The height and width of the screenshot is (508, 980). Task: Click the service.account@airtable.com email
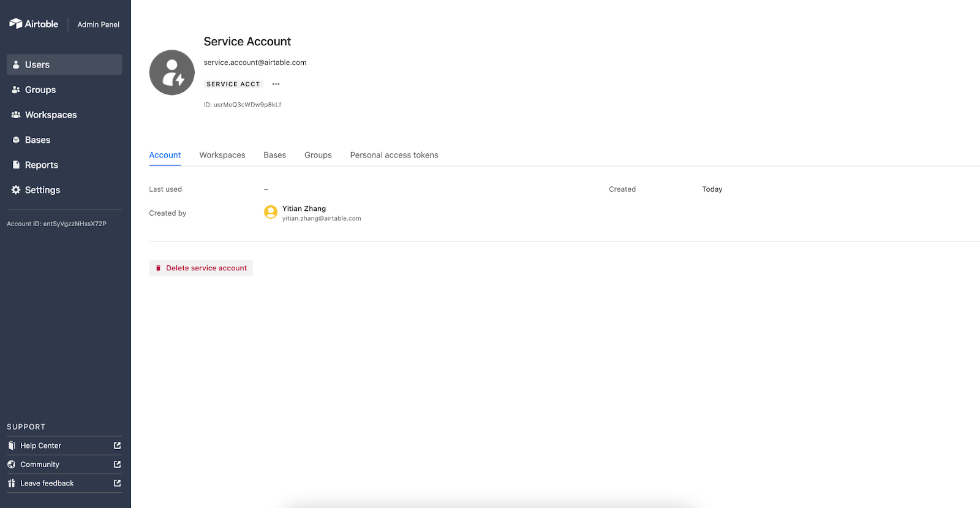tap(255, 63)
